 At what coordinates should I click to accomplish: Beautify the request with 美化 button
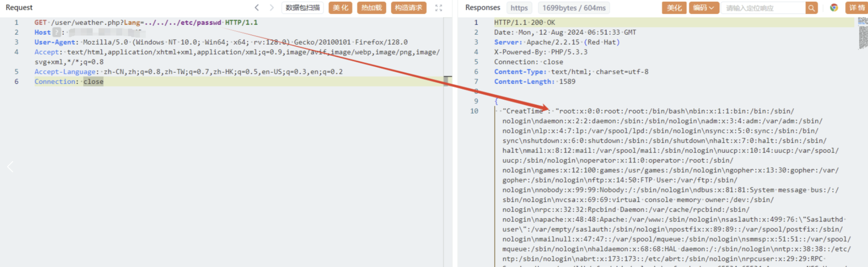pos(340,8)
